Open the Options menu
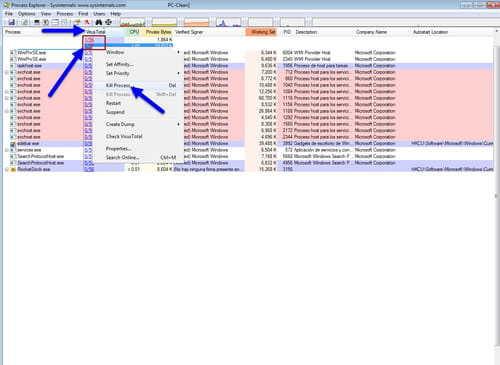The height and width of the screenshot is (365, 500). pyautogui.click(x=27, y=14)
